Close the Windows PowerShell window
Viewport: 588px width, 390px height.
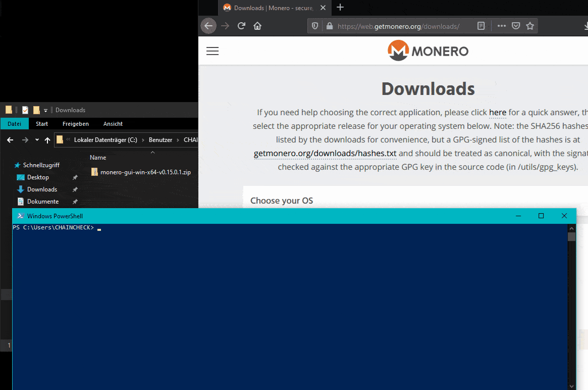564,216
